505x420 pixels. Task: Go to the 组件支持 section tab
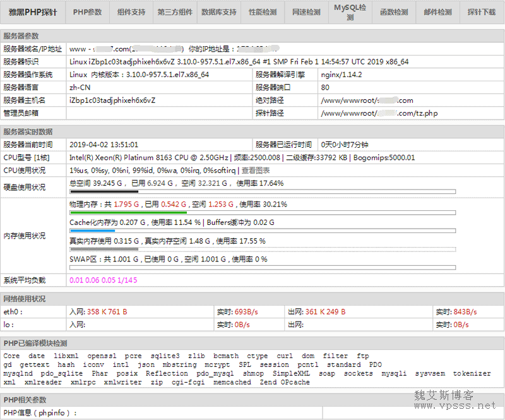pyautogui.click(x=130, y=13)
